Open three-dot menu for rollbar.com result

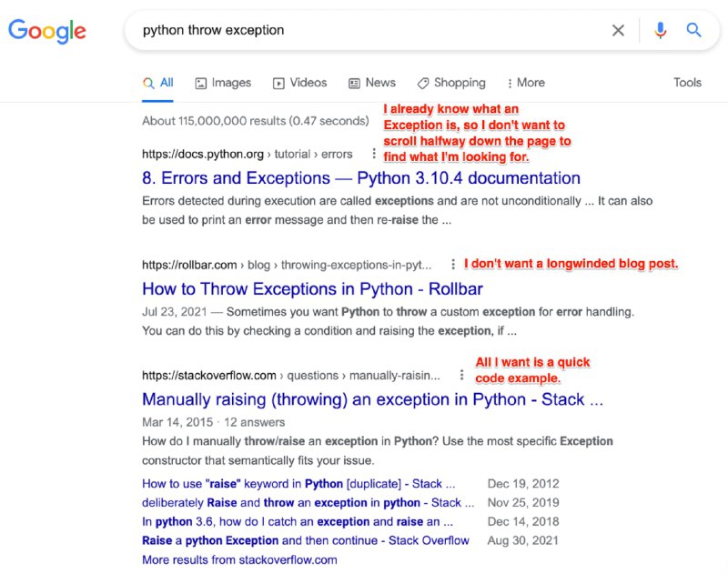point(452,264)
